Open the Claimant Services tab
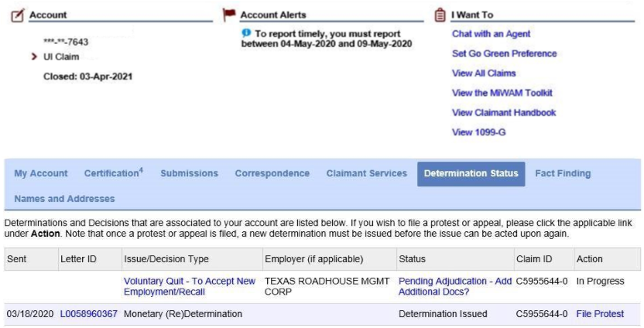Viewport: 644px width, 328px height. [x=366, y=173]
